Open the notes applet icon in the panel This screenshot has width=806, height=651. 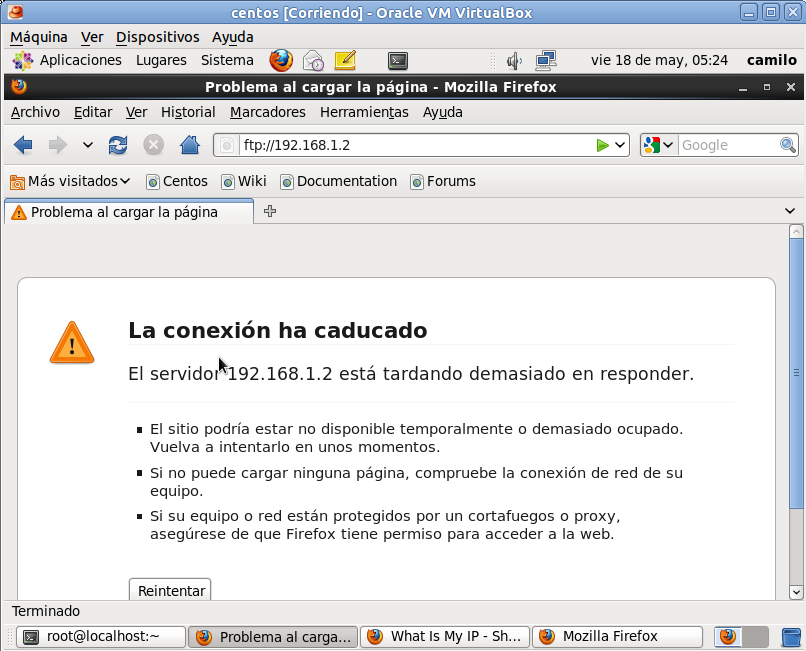coord(345,61)
